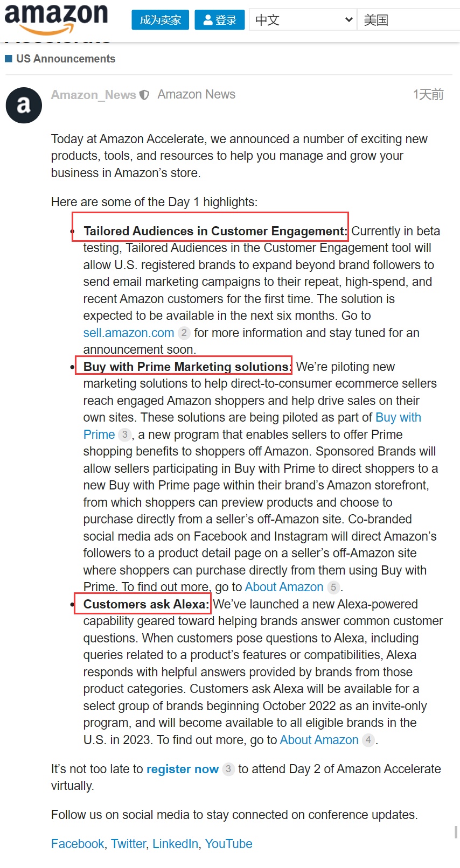Screen dimensions: 460x868
Task: Click the link count badge after sell.amazon.com
Action: (x=184, y=333)
